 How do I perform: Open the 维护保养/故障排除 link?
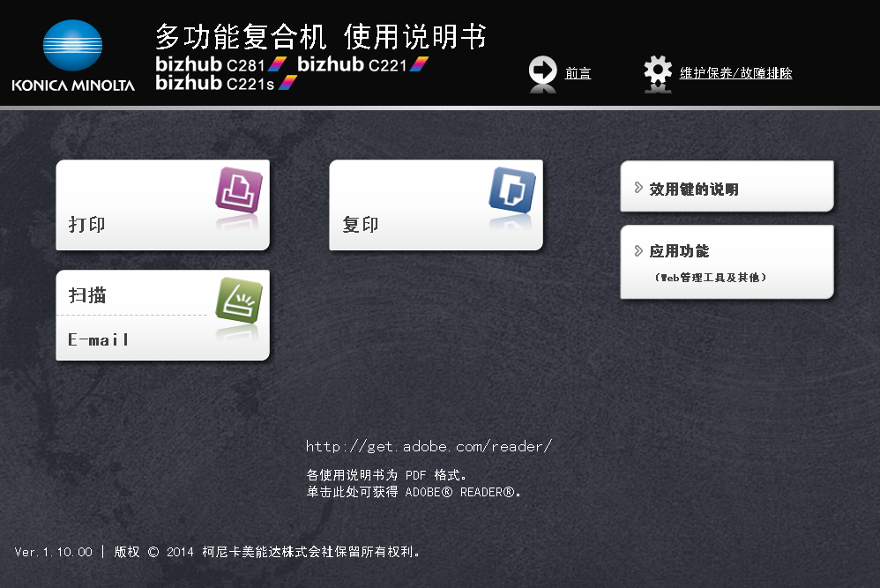click(735, 73)
